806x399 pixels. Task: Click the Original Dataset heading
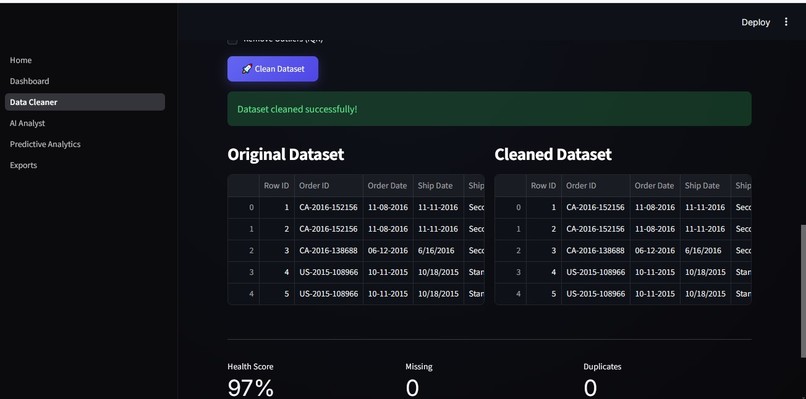pyautogui.click(x=286, y=154)
